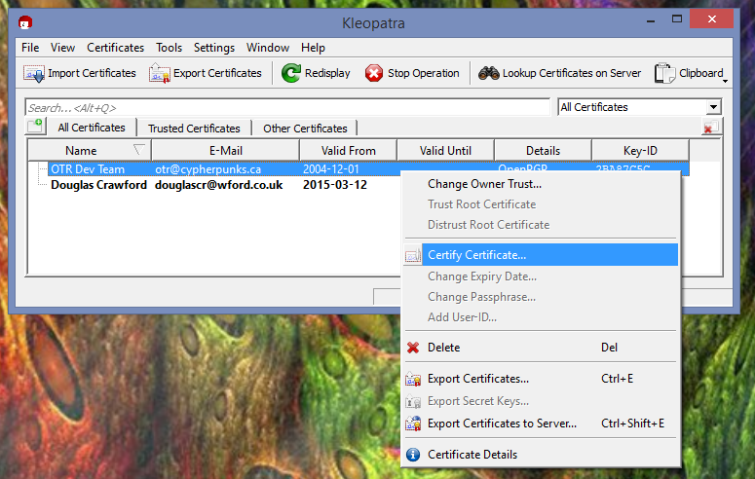Minimize the Kleopatra window

click(651, 20)
